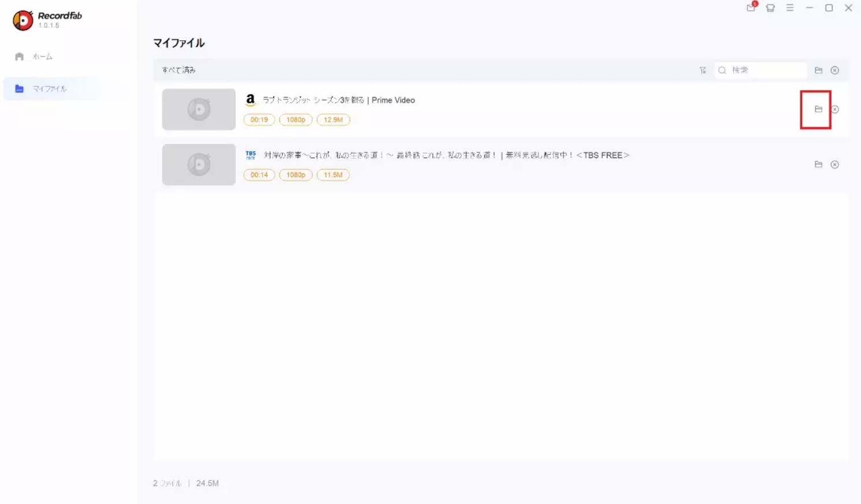Image resolution: width=861 pixels, height=504 pixels.
Task: Click the Prime Video recording thumbnail
Action: 198,109
